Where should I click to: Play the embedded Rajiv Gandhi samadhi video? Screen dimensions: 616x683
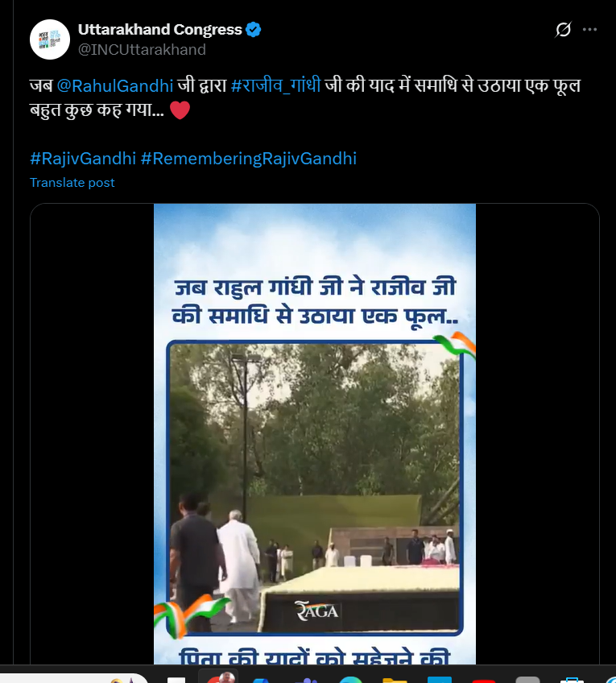(315, 434)
